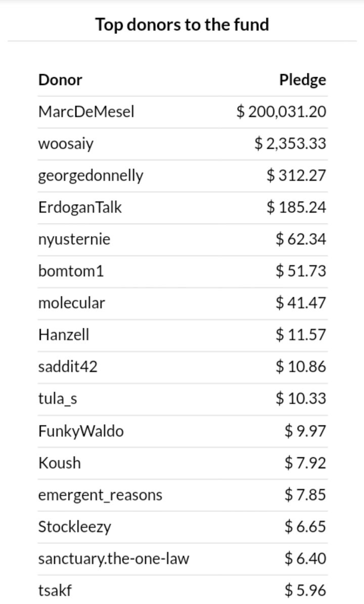Click the Donor column header
The width and height of the screenshot is (364, 604).
click(x=60, y=80)
